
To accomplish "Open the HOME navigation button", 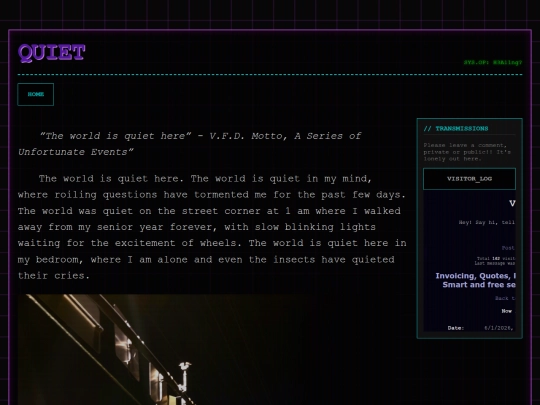I will coord(35,94).
